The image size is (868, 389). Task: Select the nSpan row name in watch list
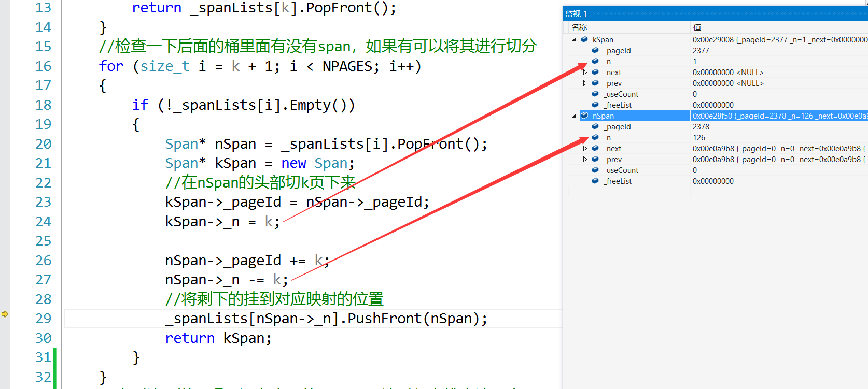[x=603, y=116]
